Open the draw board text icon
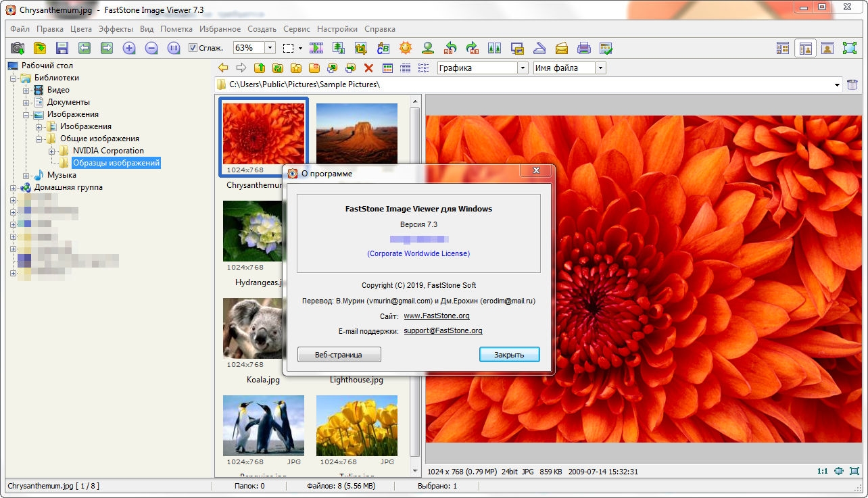868x498 pixels. point(383,48)
